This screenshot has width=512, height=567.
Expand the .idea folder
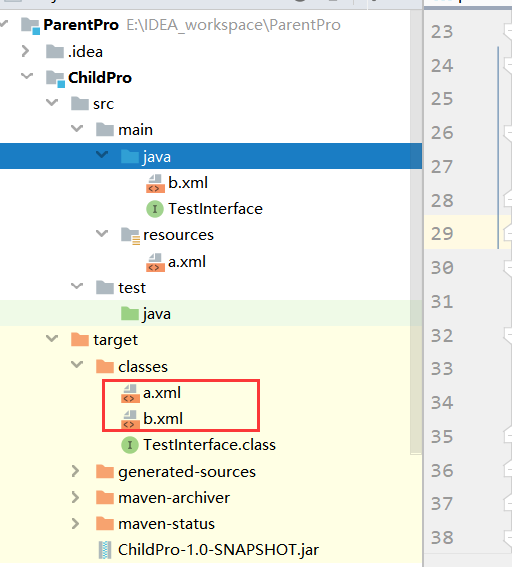(25, 51)
